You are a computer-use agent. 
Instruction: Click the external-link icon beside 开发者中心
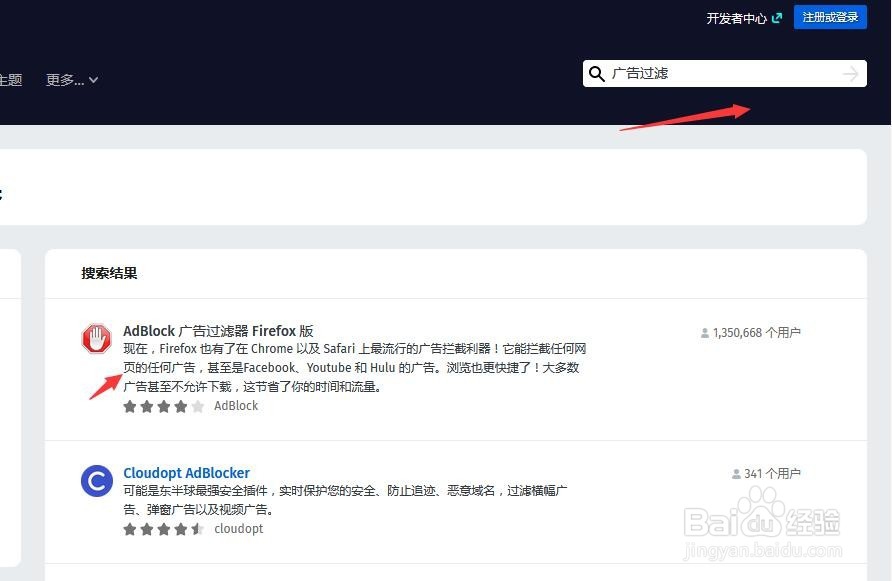click(x=777, y=18)
